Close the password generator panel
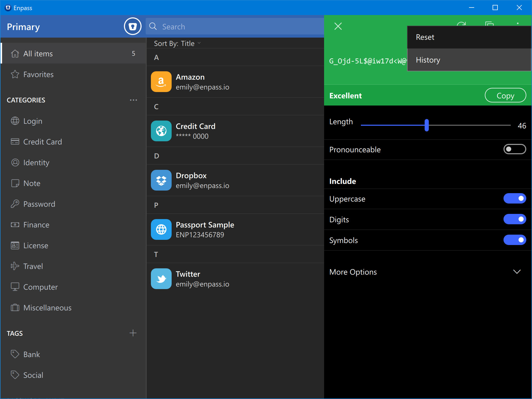The height and width of the screenshot is (399, 532). [338, 26]
